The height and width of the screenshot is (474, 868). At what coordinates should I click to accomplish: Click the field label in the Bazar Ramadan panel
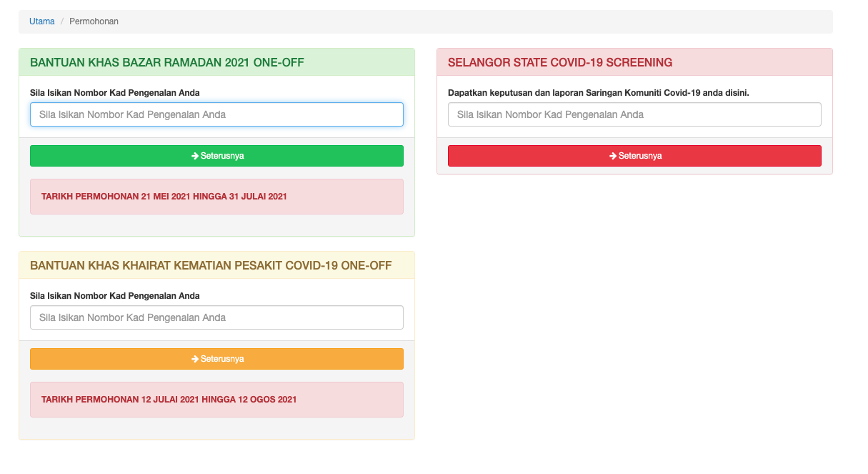click(115, 93)
